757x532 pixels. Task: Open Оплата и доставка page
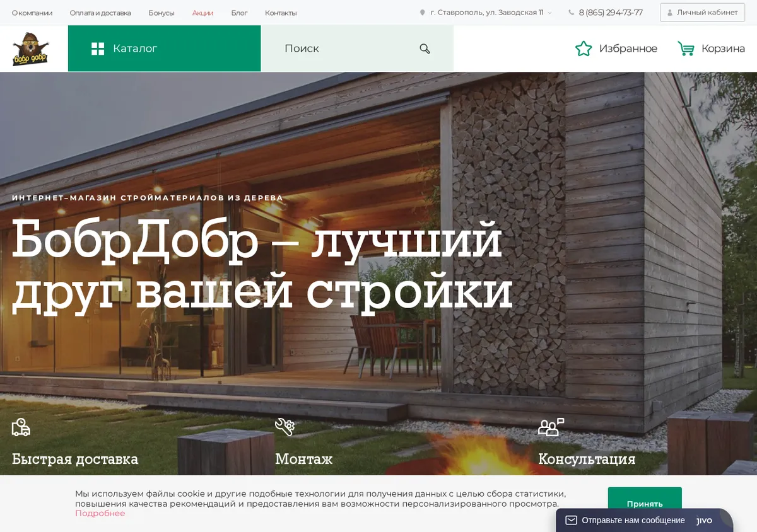100,13
